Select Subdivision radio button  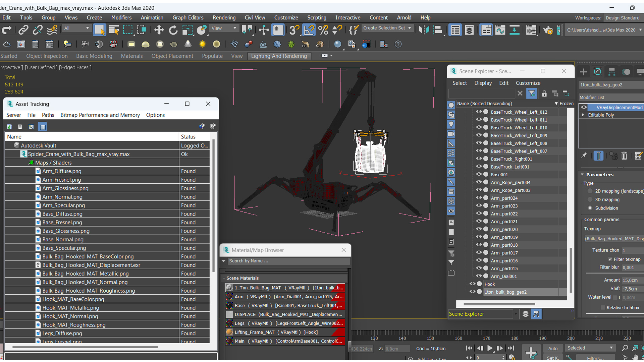click(x=590, y=208)
